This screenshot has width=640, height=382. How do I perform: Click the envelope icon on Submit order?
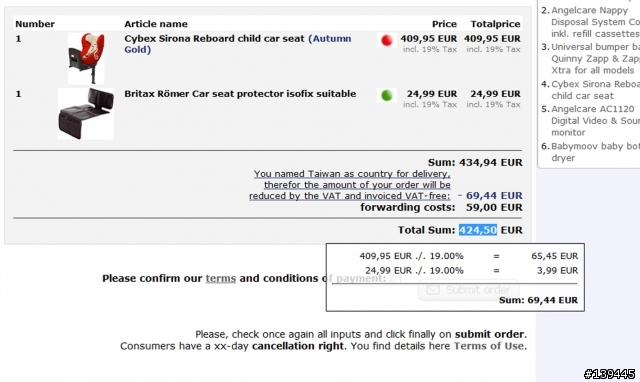433,290
